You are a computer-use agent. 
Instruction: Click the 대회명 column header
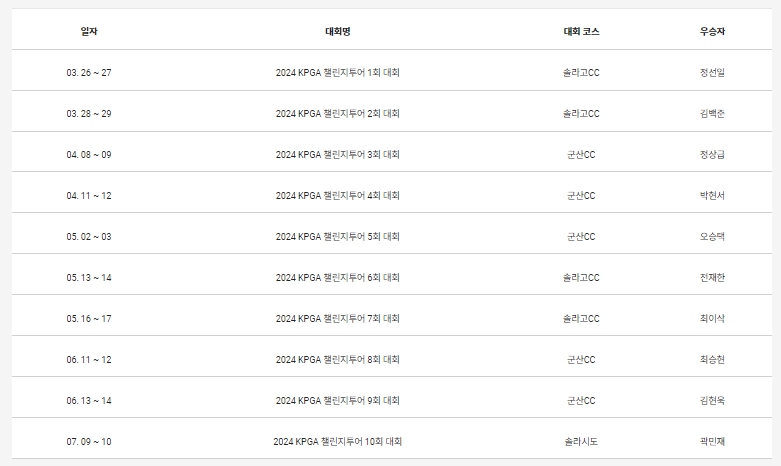pyautogui.click(x=338, y=31)
